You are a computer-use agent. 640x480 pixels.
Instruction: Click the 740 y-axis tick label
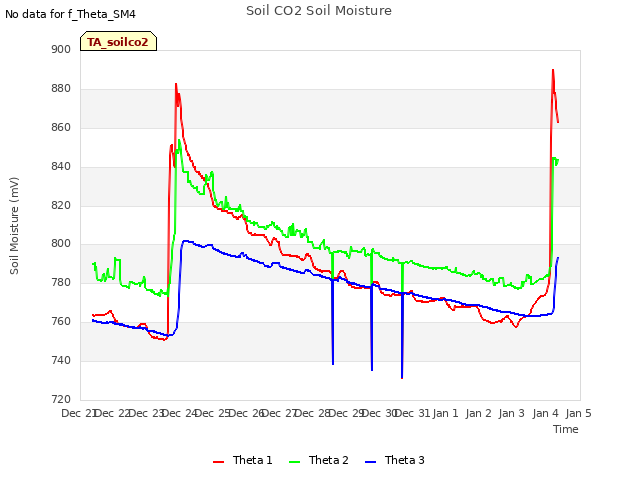(x=61, y=360)
